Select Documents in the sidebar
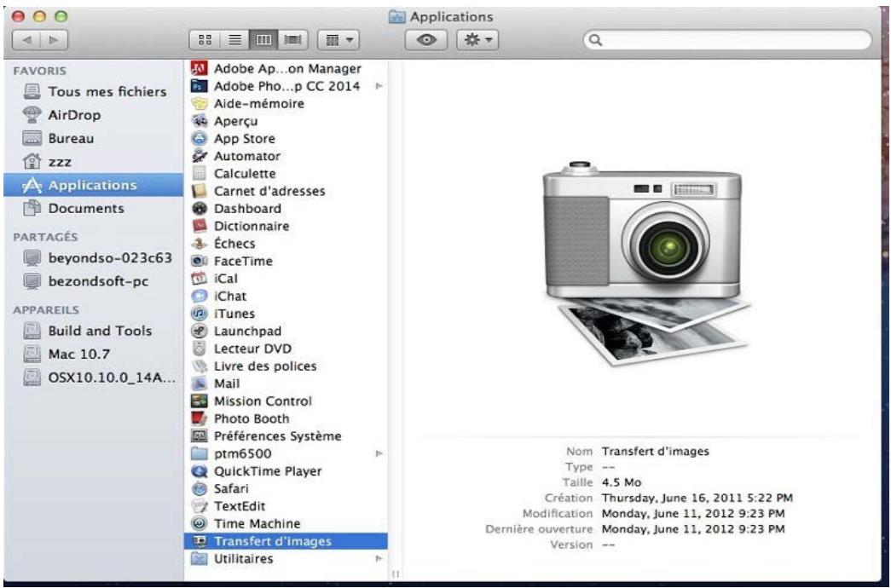The height and width of the screenshot is (588, 891). [85, 208]
